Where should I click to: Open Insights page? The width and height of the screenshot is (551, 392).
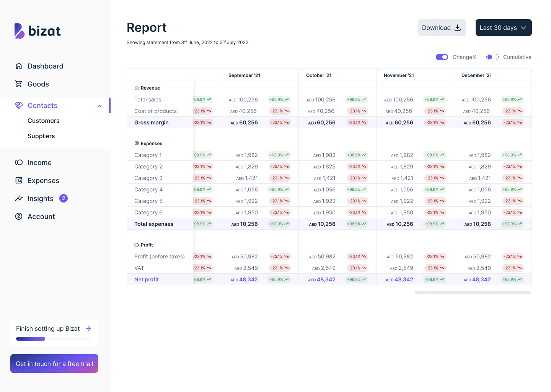click(41, 198)
